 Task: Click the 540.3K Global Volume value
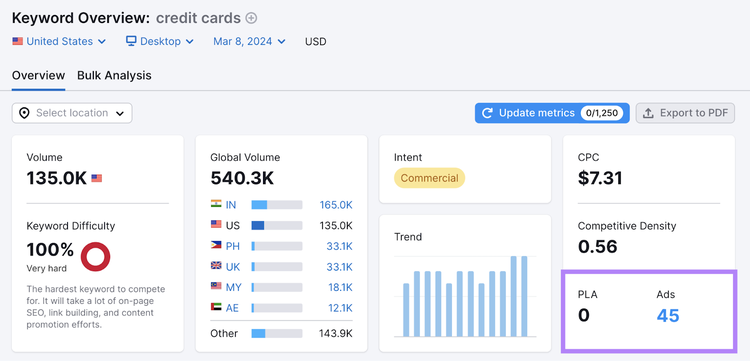click(242, 178)
